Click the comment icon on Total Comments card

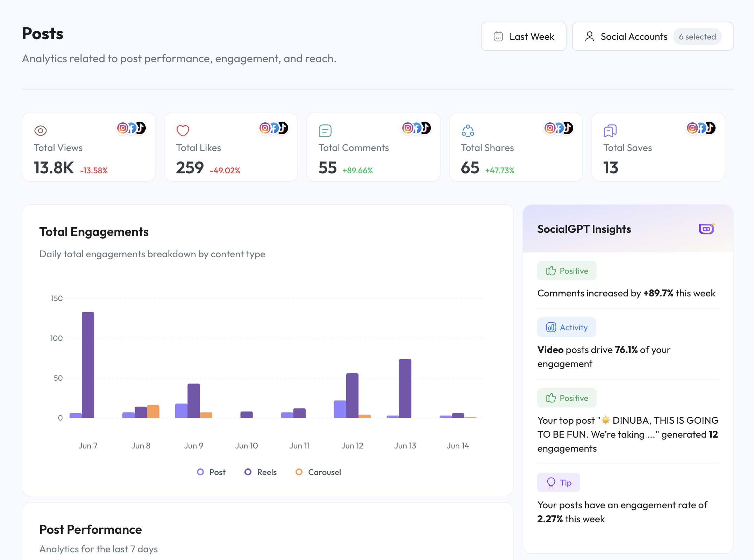coord(325,131)
